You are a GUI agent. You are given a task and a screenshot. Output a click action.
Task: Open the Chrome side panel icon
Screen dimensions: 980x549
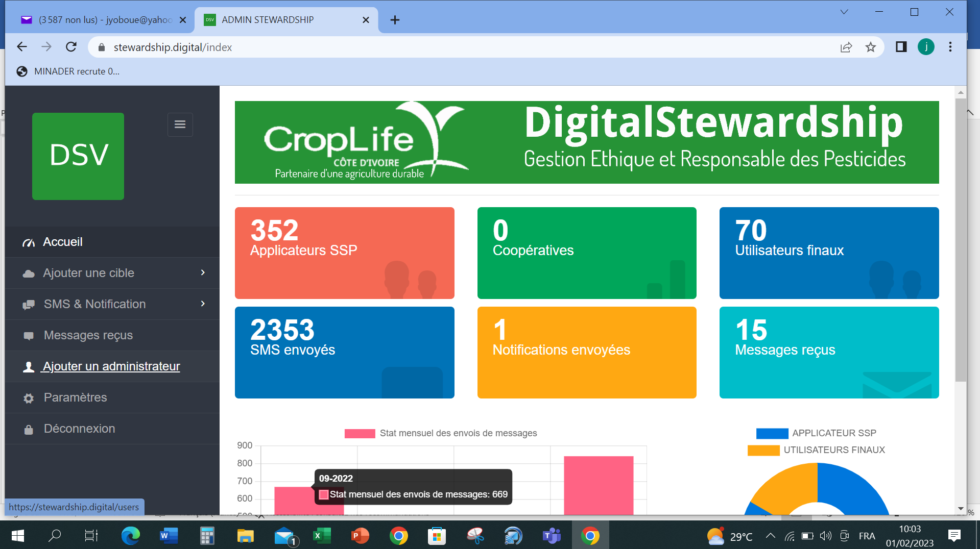(x=901, y=47)
